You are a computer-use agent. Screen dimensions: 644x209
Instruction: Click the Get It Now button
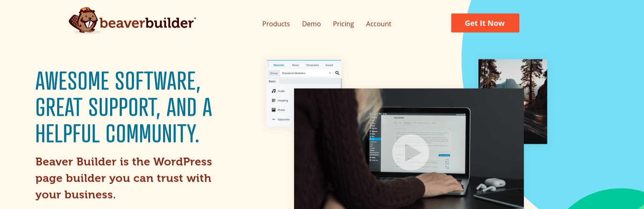485,23
